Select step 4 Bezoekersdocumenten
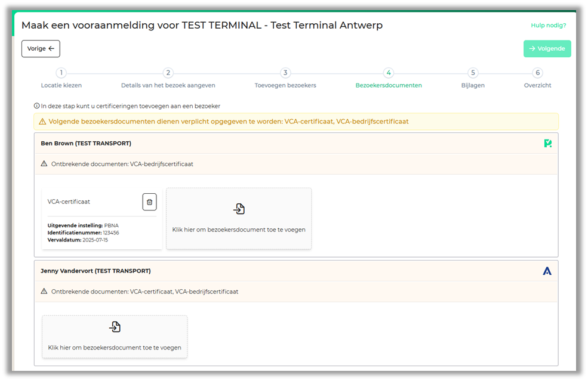Image resolution: width=588 pixels, height=381 pixels. click(389, 73)
